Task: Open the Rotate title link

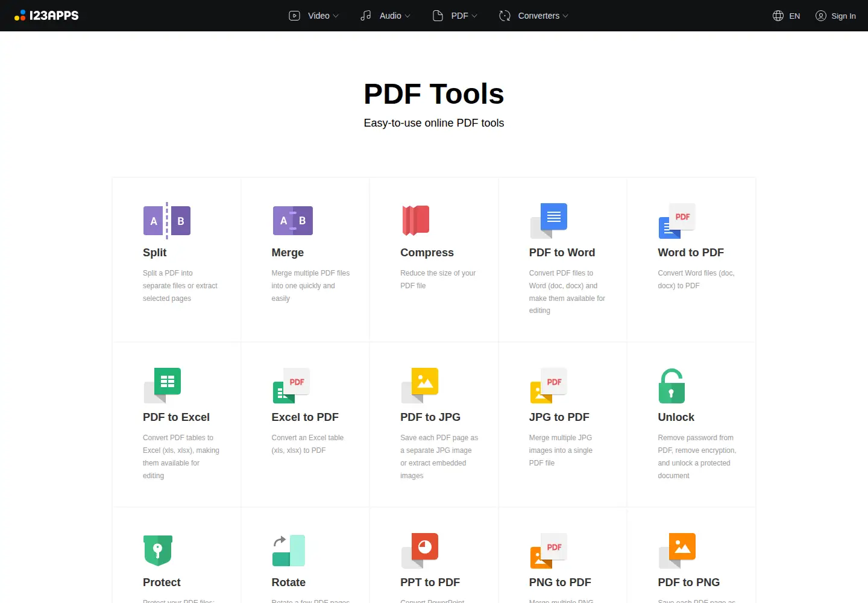Action: (x=288, y=582)
